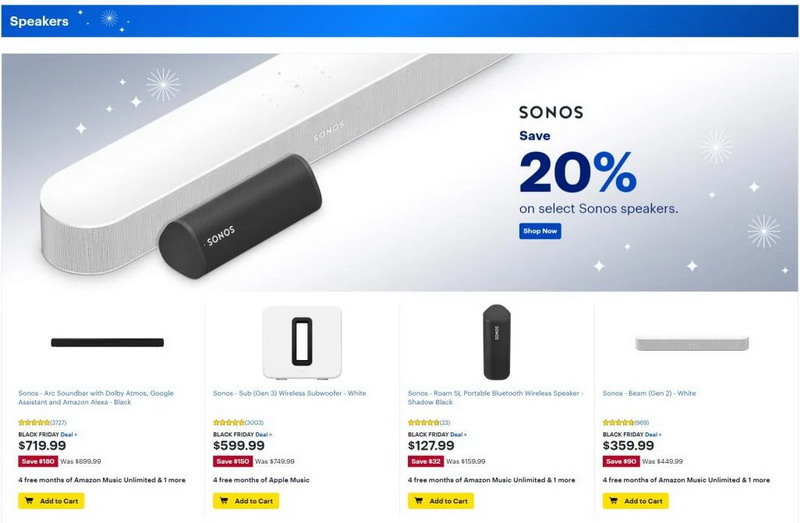800x523 pixels.
Task: Open Sonos Sub (Gen 3) Wireless Subwoofer link
Action: pyautogui.click(x=289, y=393)
